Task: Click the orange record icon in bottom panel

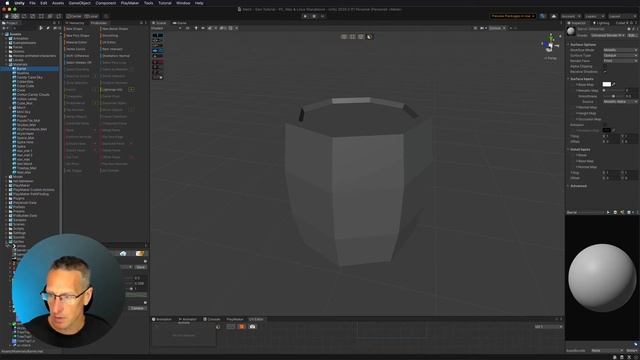Action: 242,327
